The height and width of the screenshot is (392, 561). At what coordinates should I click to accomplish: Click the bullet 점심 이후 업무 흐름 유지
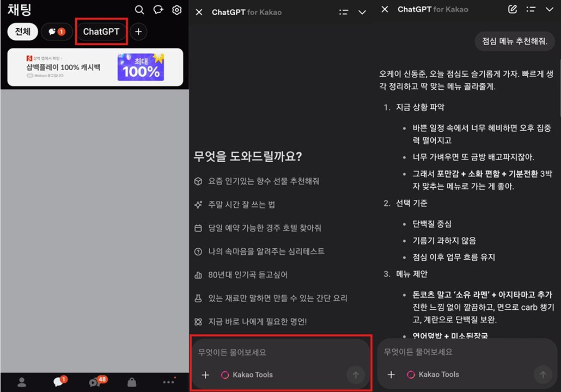tap(454, 257)
